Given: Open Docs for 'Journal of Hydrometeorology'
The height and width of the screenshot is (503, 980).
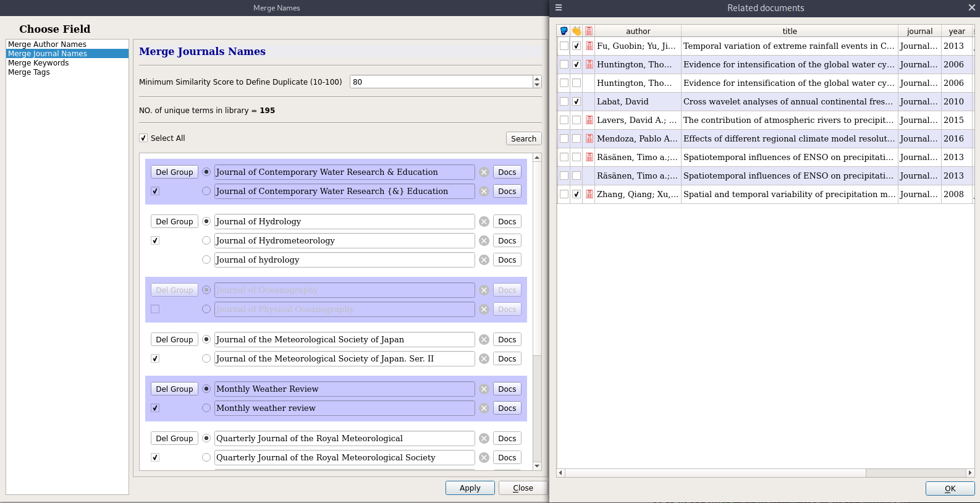Looking at the screenshot, I should pyautogui.click(x=507, y=241).
